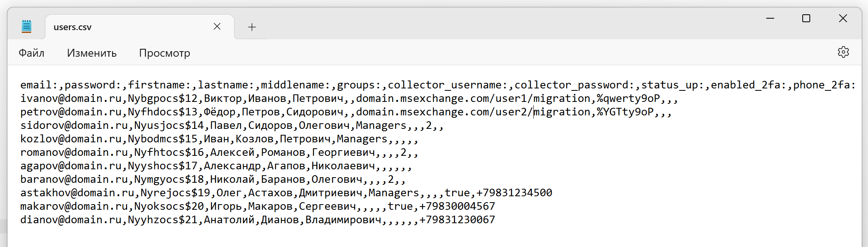Open the Изменить menu
The height and width of the screenshot is (247, 868).
coord(91,53)
